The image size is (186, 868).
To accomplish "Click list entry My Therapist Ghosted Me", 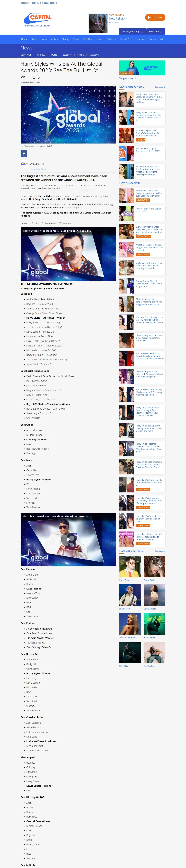I will 39,629.
